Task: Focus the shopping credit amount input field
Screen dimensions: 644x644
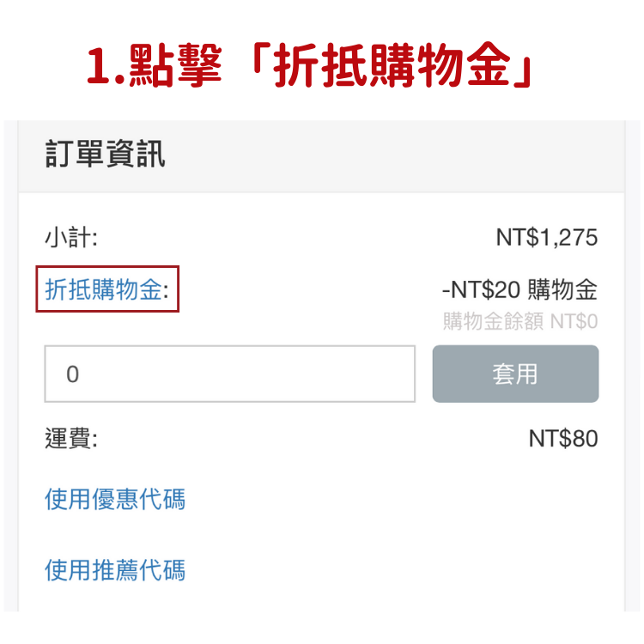Action: point(229,374)
